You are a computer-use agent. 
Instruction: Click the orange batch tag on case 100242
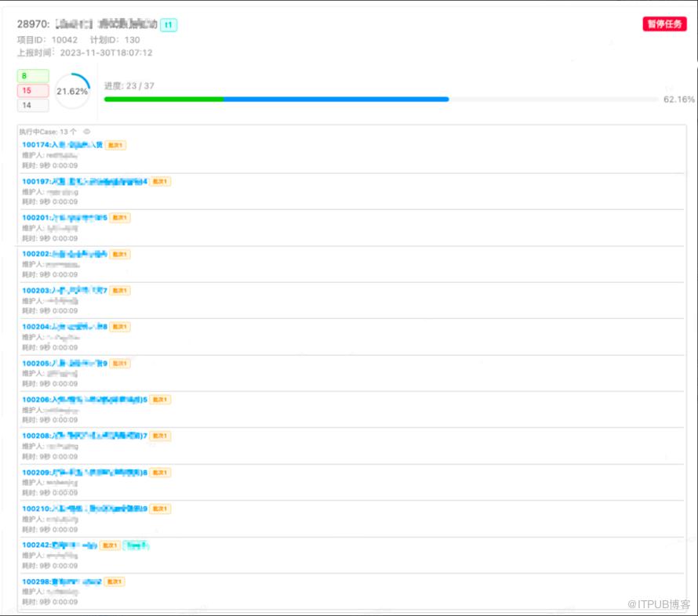[111, 545]
